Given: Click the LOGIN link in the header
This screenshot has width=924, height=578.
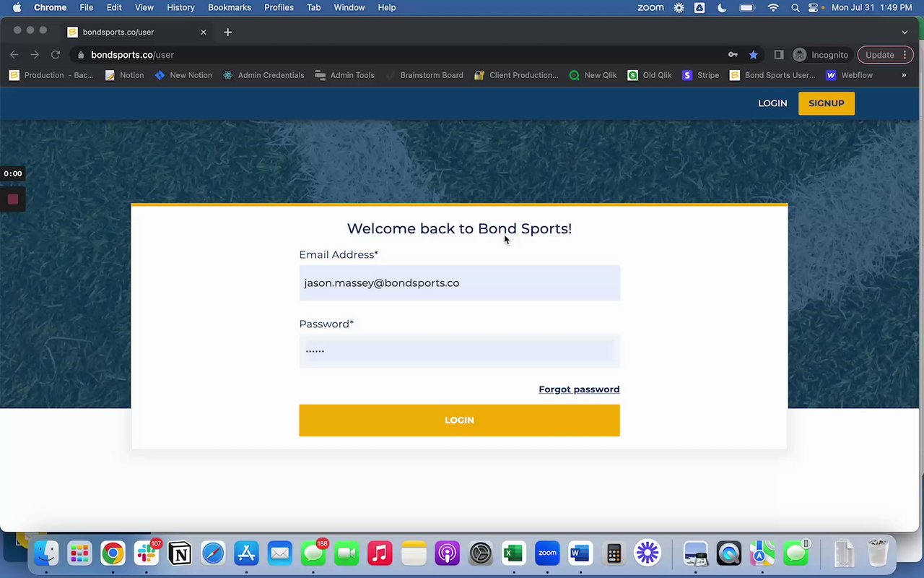Looking at the screenshot, I should tap(772, 103).
